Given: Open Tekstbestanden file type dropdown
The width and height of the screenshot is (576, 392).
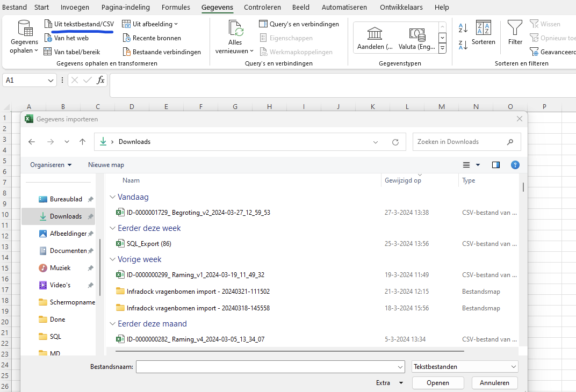Looking at the screenshot, I should [x=465, y=367].
